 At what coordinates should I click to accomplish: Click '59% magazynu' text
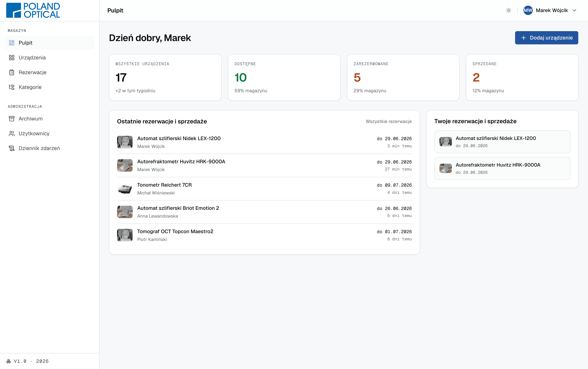pos(251,90)
